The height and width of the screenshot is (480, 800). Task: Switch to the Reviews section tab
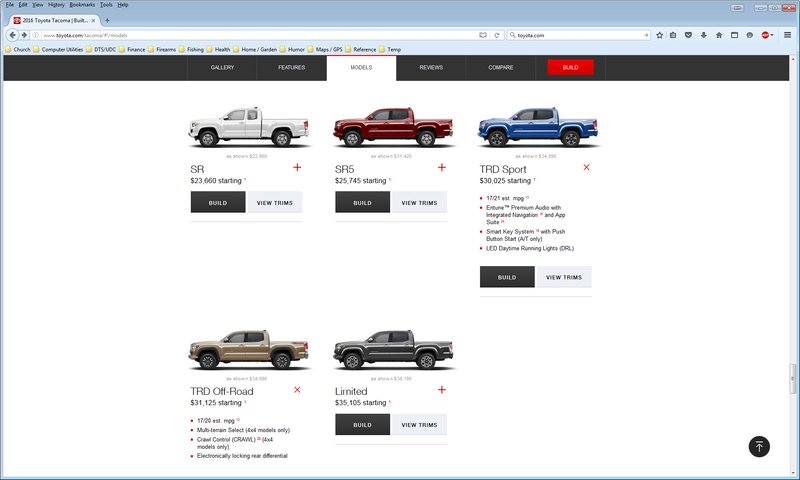(x=431, y=68)
